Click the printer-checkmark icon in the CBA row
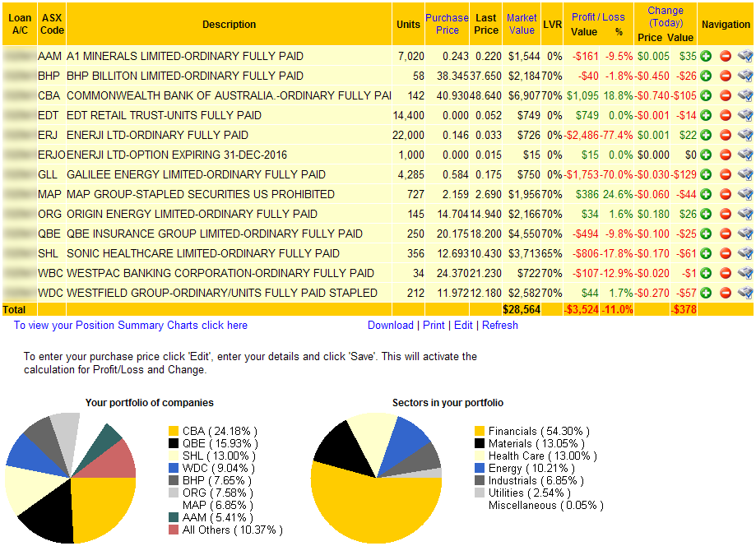756x546 pixels. click(745, 96)
